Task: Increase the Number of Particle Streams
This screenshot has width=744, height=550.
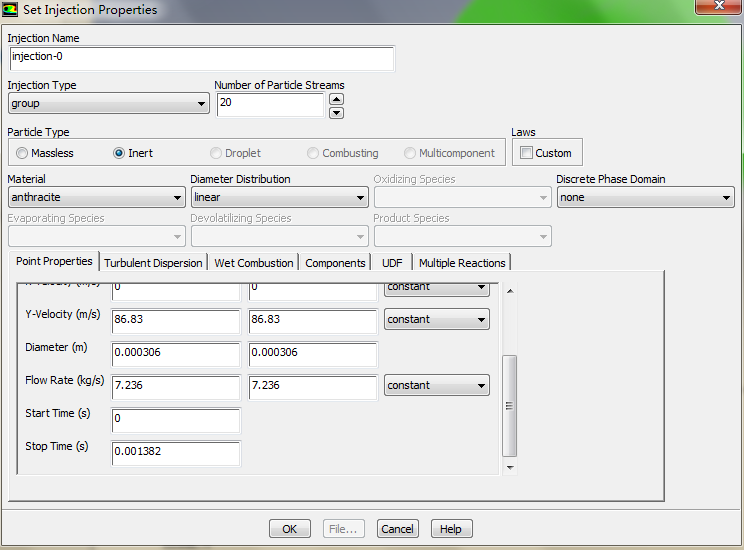Action: [336, 99]
